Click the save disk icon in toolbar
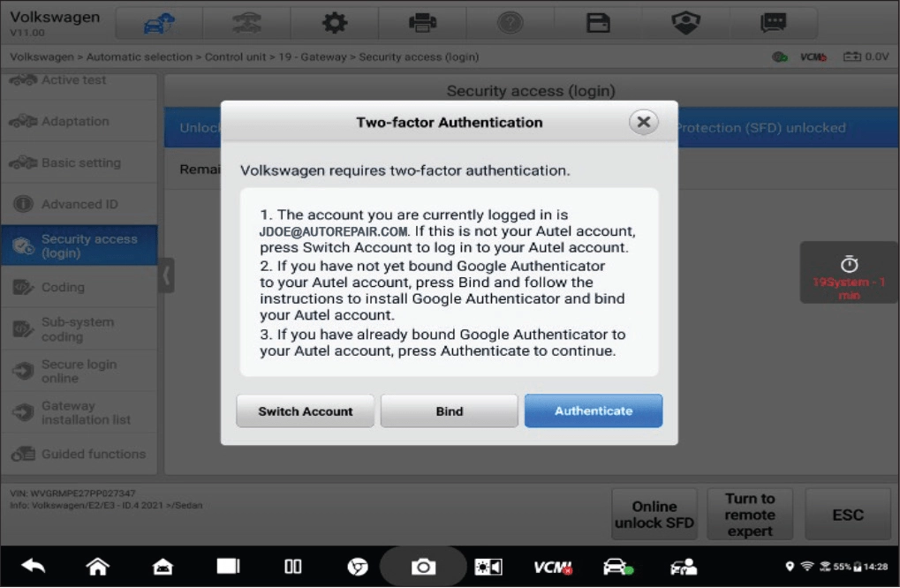 point(598,23)
